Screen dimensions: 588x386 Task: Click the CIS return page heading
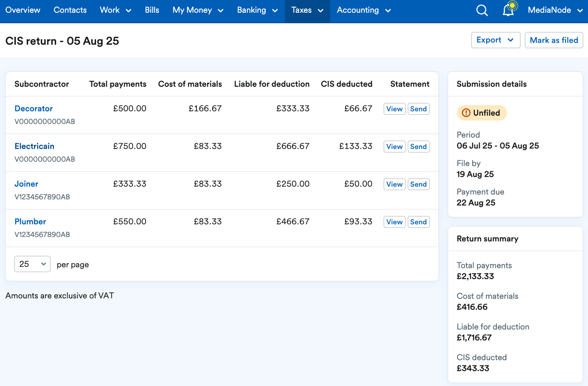click(x=62, y=41)
